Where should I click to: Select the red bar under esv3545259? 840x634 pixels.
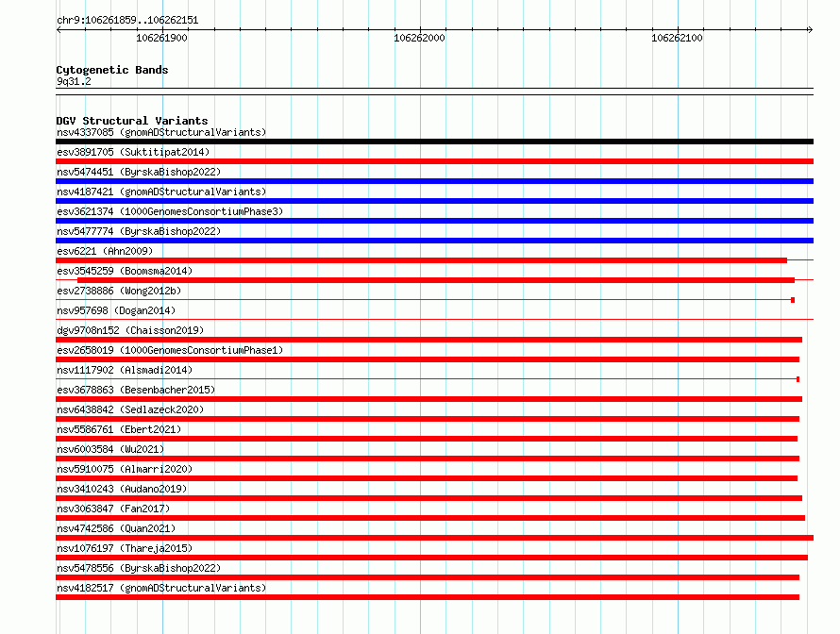coord(436,280)
